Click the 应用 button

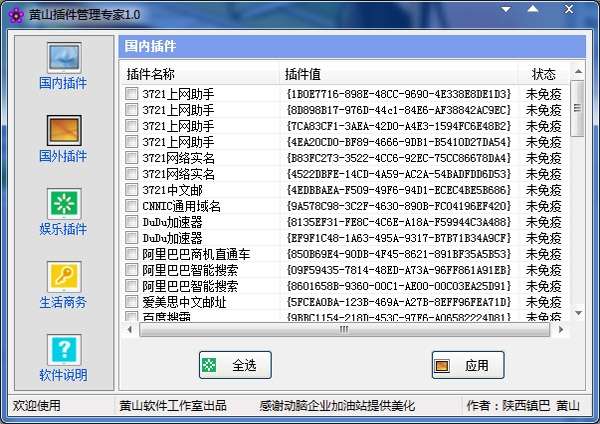point(468,365)
